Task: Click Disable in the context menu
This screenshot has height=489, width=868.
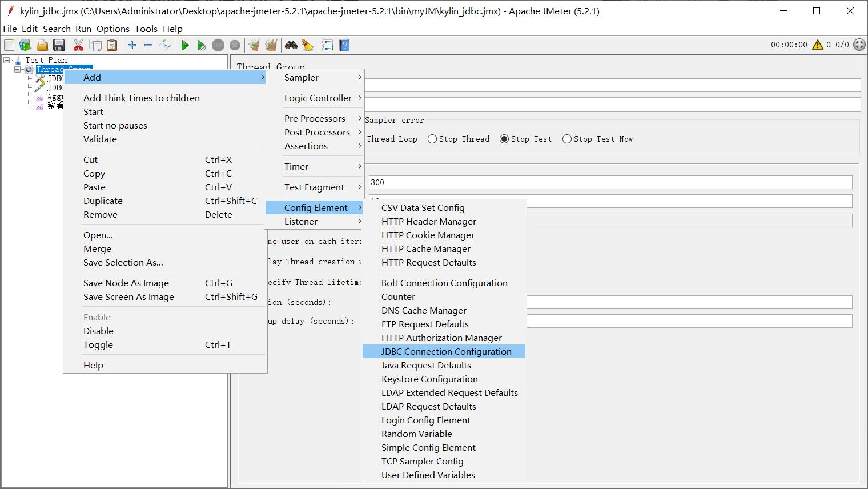Action: point(165,331)
